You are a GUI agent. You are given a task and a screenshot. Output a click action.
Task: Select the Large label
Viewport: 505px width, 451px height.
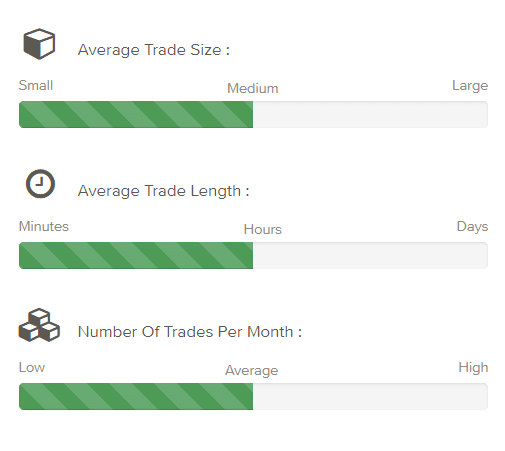(x=470, y=86)
